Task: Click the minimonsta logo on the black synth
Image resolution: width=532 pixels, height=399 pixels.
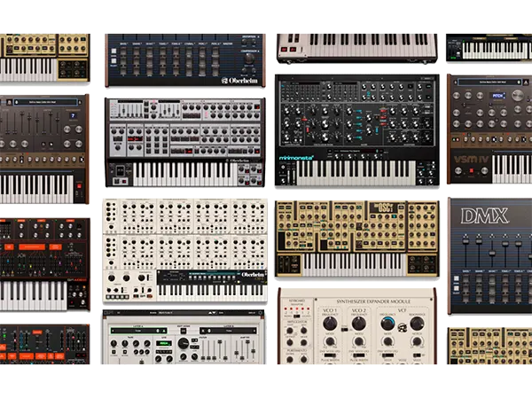Action: 296,158
